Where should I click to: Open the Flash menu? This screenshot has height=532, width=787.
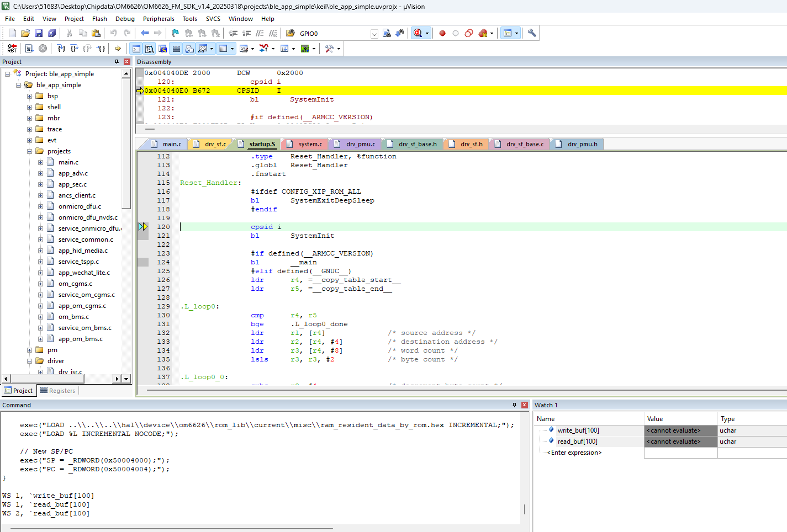99,19
